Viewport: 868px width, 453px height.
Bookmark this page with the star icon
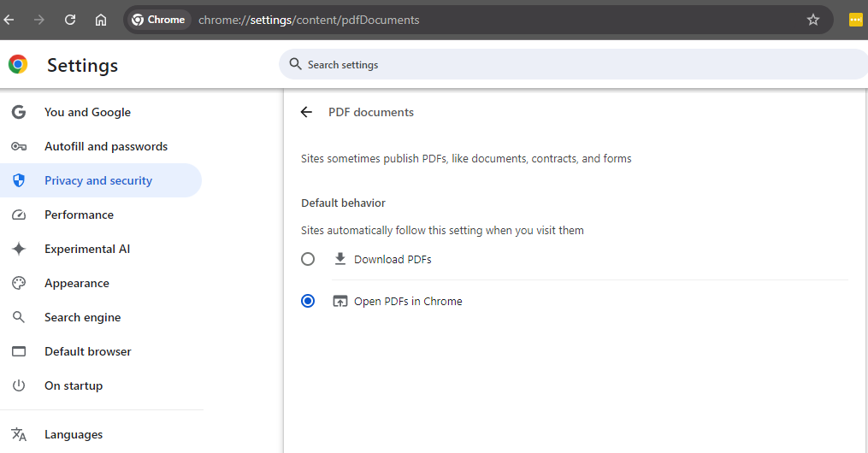pos(812,20)
